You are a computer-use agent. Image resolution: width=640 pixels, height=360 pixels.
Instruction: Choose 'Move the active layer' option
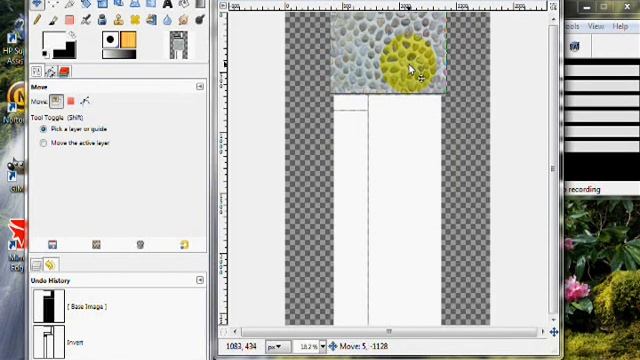75,143
